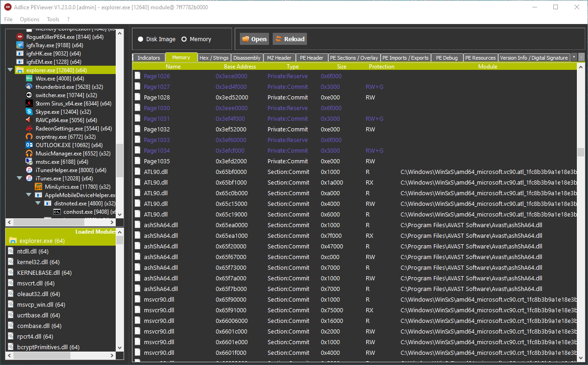Collapse the explorer.exe process tree node
Viewport: 588px width, 365px height.
click(x=10, y=70)
